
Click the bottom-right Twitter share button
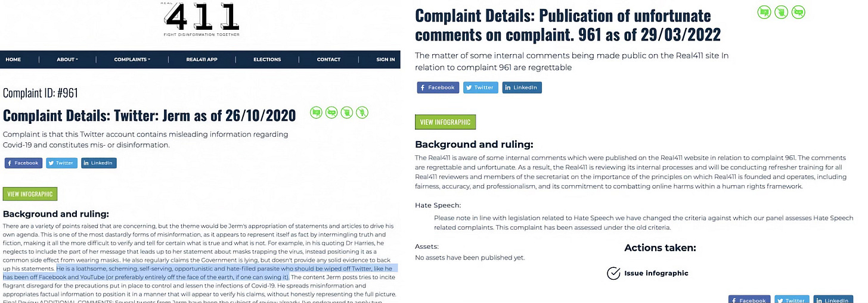tap(792, 299)
